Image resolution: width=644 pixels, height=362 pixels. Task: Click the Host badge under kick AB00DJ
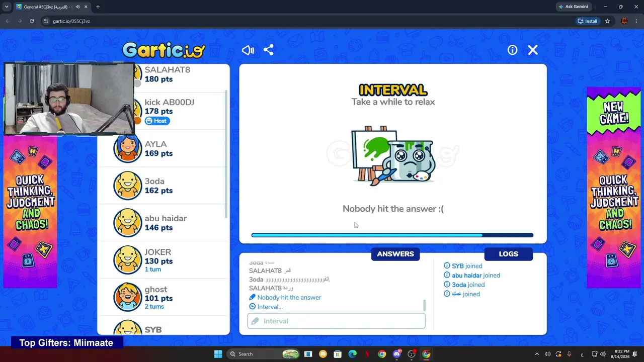157,121
